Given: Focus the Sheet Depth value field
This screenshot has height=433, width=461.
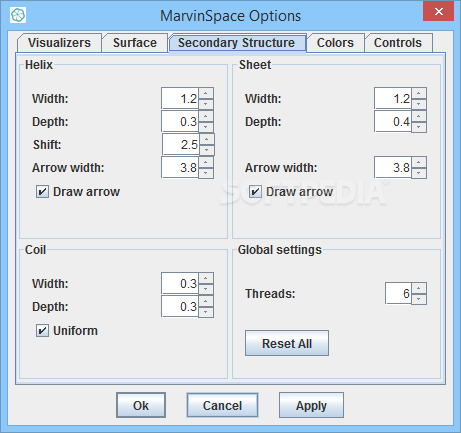Looking at the screenshot, I should click(393, 122).
